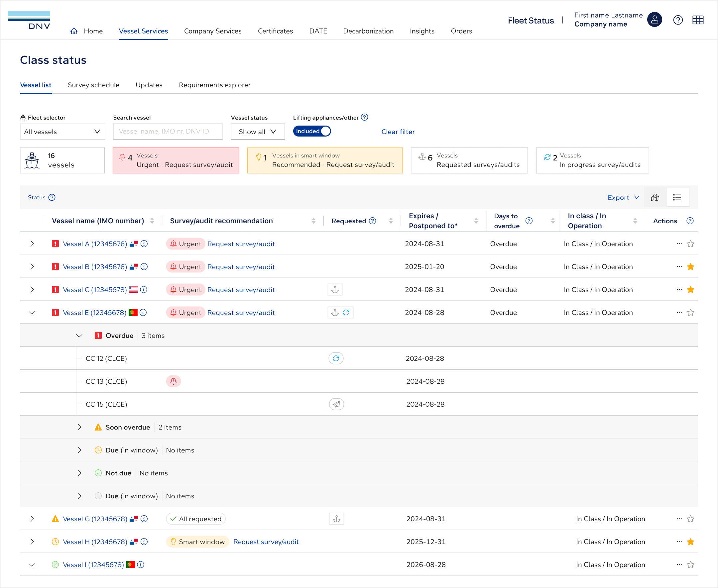Click Request survey/audit for Vessel H
Screen dimensions: 718x588
click(266, 542)
